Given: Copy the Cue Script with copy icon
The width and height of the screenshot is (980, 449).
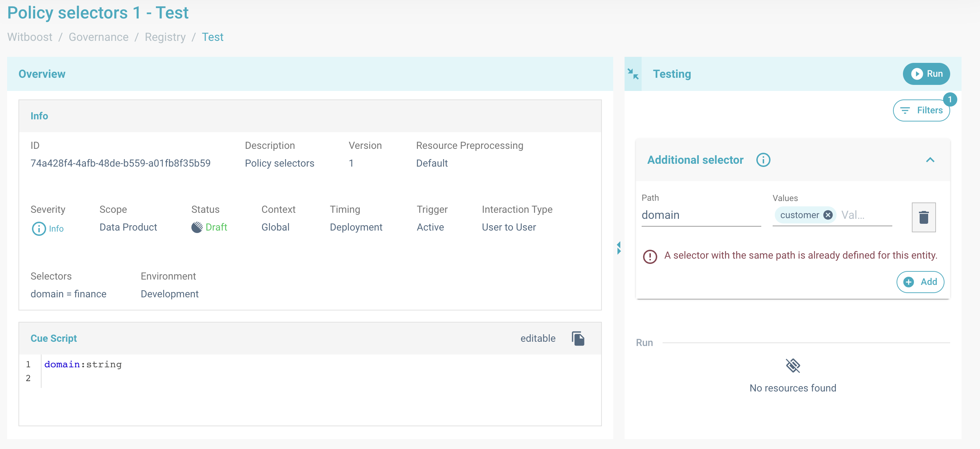Looking at the screenshot, I should (x=578, y=338).
